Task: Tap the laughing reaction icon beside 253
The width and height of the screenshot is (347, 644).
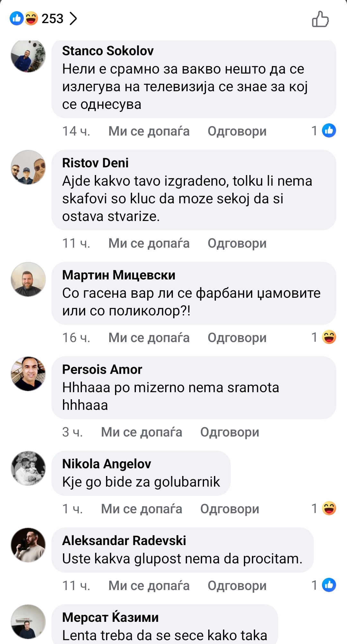Action: (31, 18)
